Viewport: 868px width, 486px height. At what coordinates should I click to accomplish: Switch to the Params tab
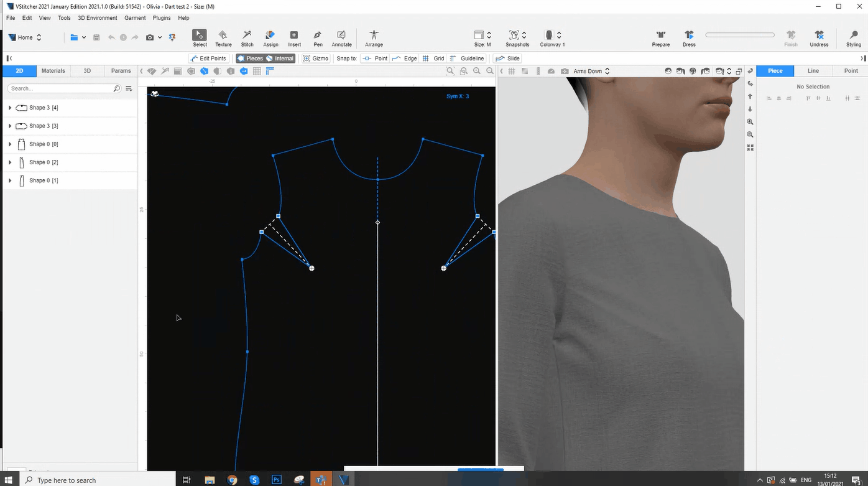[x=121, y=71]
